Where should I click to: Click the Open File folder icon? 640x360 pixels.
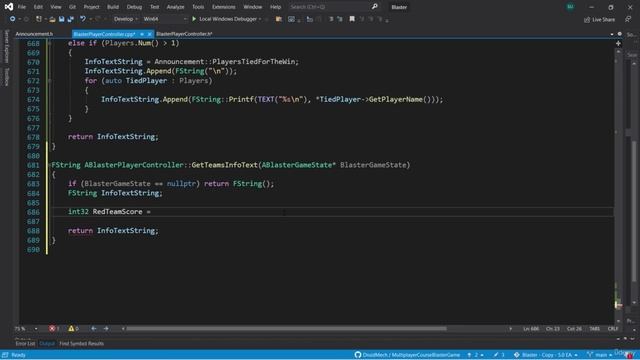click(52, 19)
